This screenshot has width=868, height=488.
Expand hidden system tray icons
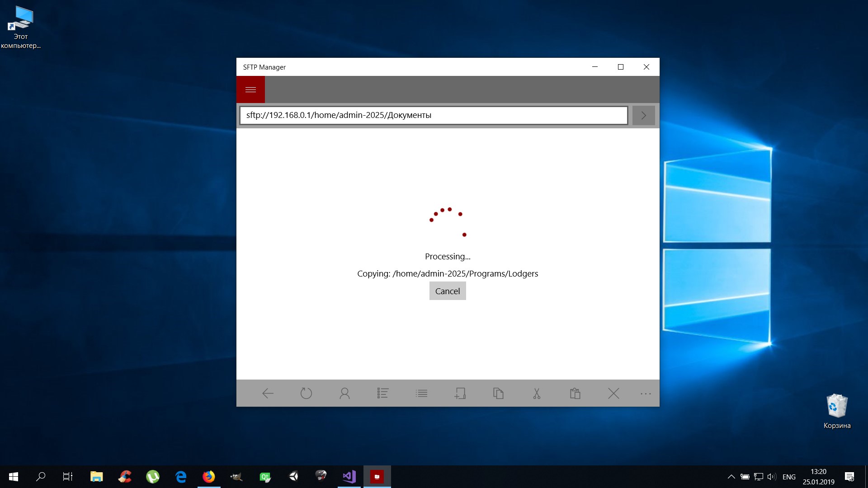[731, 477]
